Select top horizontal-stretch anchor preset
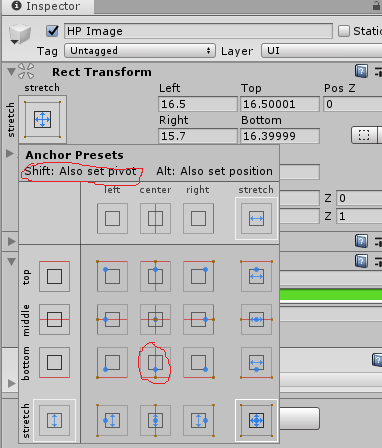Image resolution: width=382 pixels, height=448 pixels. (x=256, y=276)
